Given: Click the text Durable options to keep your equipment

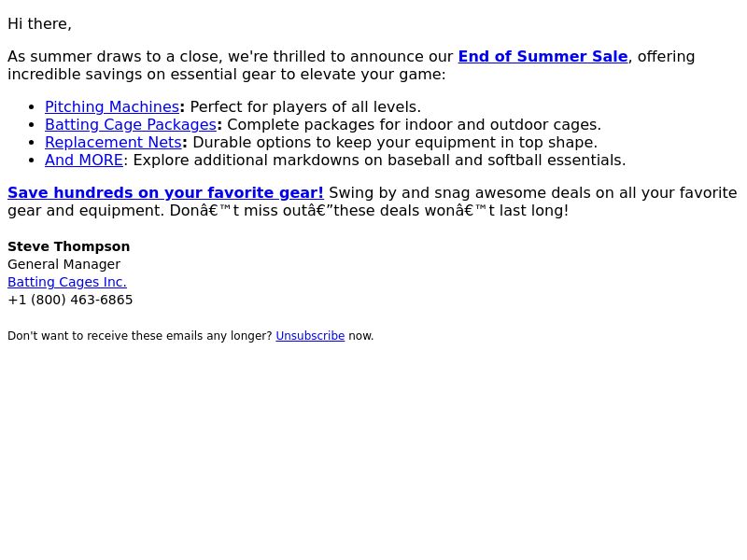Looking at the screenshot, I should click(346, 143).
